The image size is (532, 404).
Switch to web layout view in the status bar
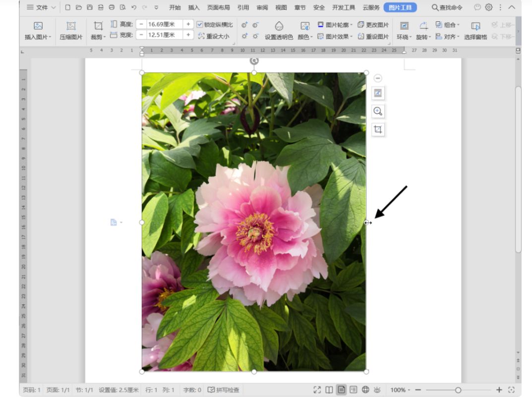tap(365, 390)
